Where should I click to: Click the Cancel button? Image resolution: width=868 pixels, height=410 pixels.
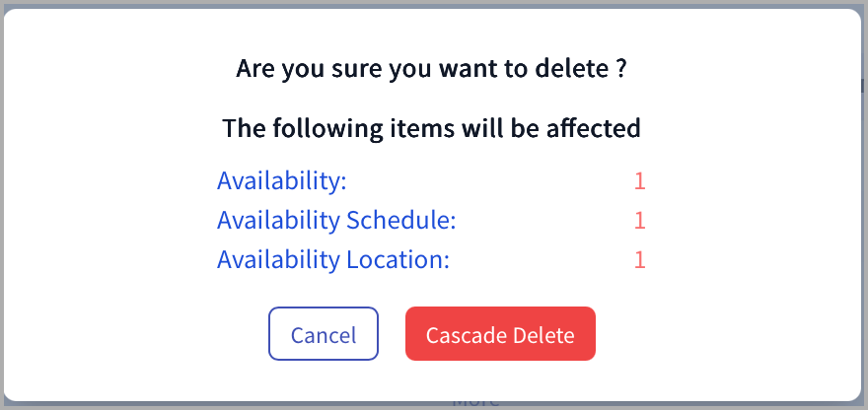(x=324, y=334)
